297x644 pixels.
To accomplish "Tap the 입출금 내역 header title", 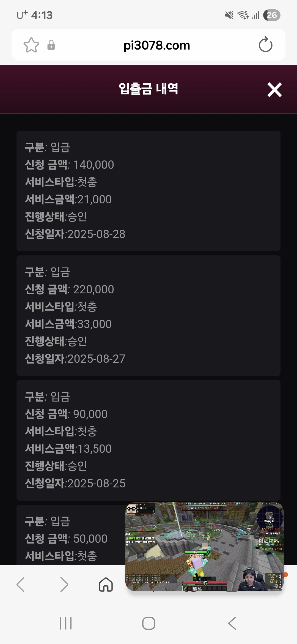I will [x=148, y=89].
